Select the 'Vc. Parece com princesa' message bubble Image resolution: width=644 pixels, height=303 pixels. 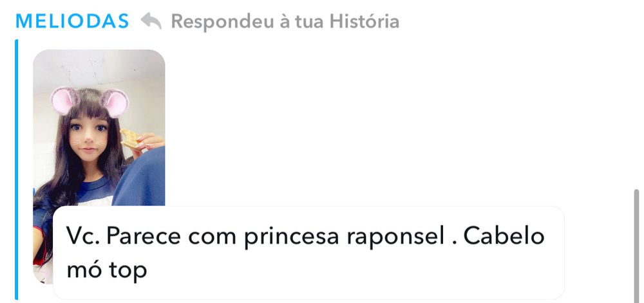tap(308, 253)
